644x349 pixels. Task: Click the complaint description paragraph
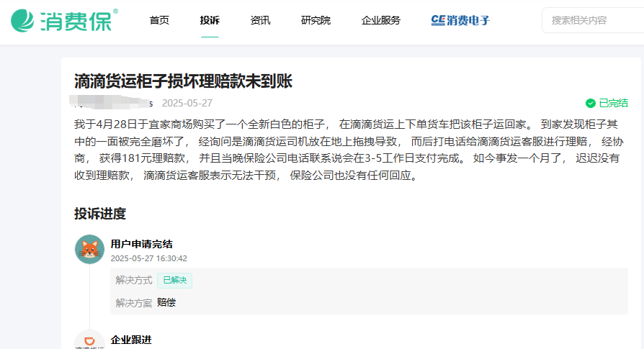[349, 150]
